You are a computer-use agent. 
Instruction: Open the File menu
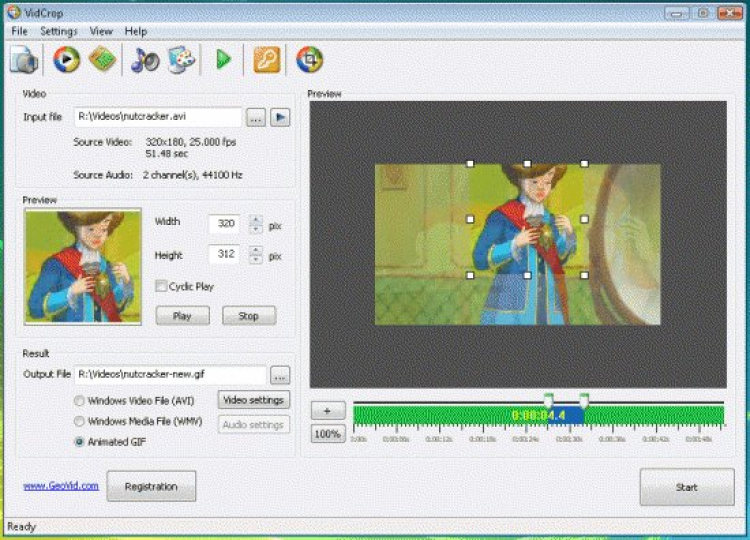pos(19,31)
